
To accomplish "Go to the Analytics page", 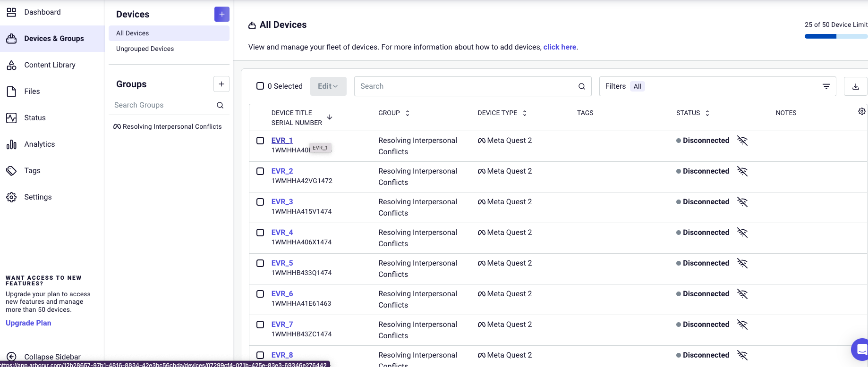I will coord(39,144).
